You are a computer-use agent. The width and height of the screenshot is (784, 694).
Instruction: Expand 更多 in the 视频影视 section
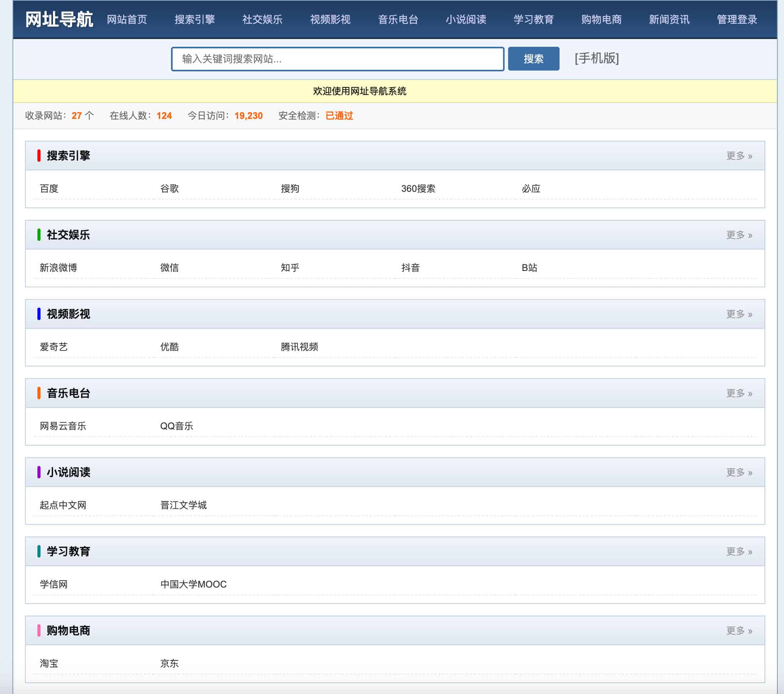click(x=739, y=314)
